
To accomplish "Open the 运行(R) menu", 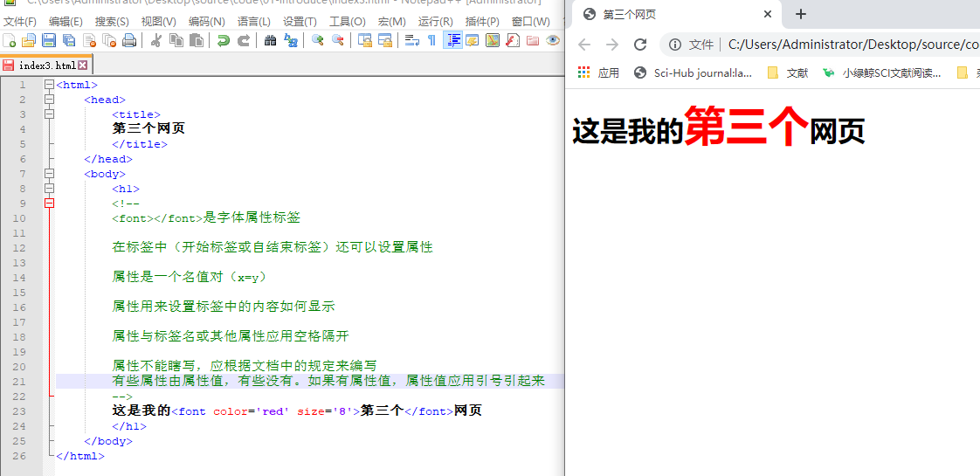I will click(x=436, y=21).
